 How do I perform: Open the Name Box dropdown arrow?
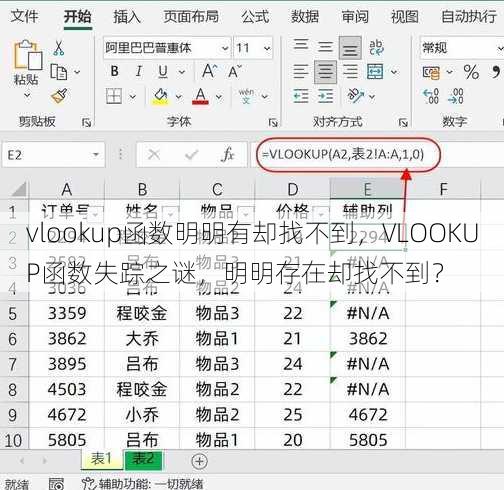click(x=96, y=155)
